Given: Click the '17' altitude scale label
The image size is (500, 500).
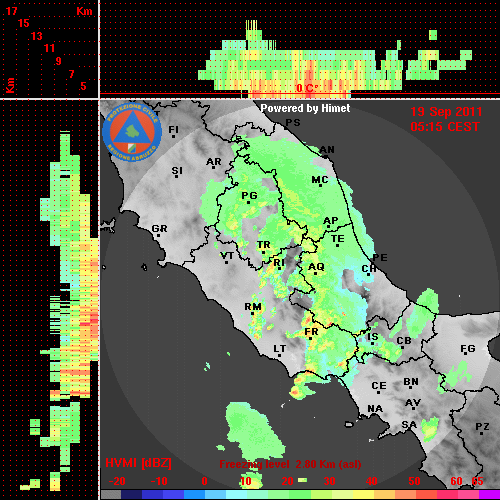Looking at the screenshot, I should [11, 11].
